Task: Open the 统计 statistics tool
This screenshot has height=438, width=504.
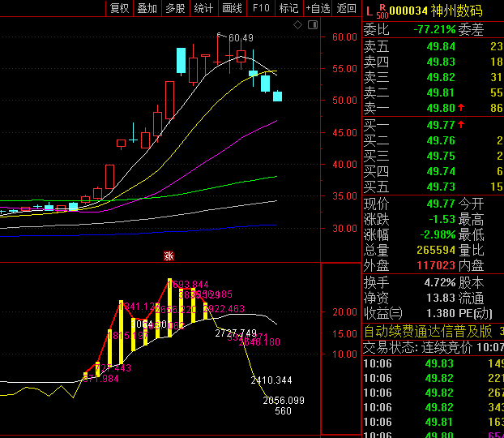Action: click(203, 8)
